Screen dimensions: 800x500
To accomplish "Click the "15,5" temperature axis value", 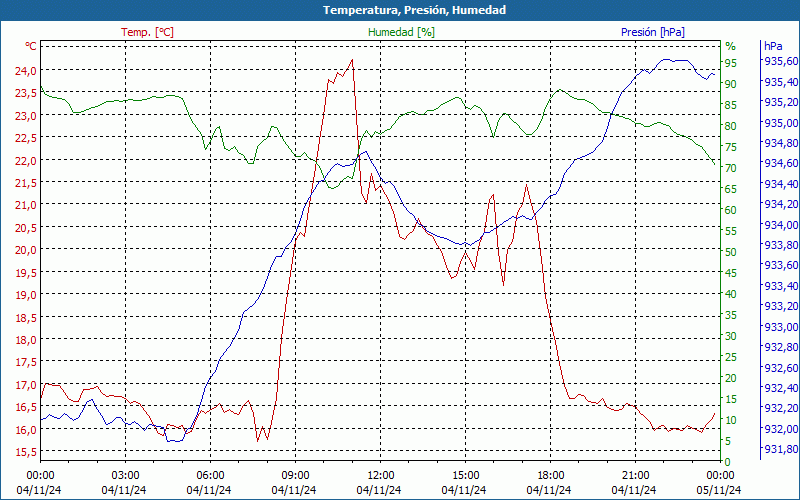I will [26, 452].
